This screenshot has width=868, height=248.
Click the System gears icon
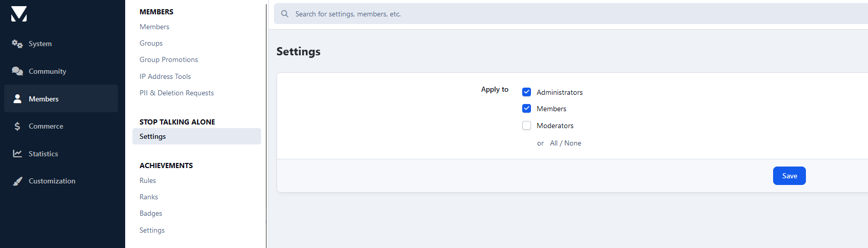pyautogui.click(x=17, y=44)
